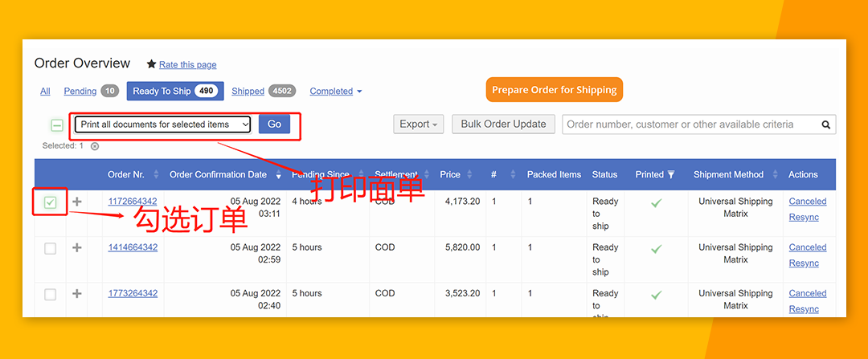Open order number 1414664342 link

(x=133, y=247)
